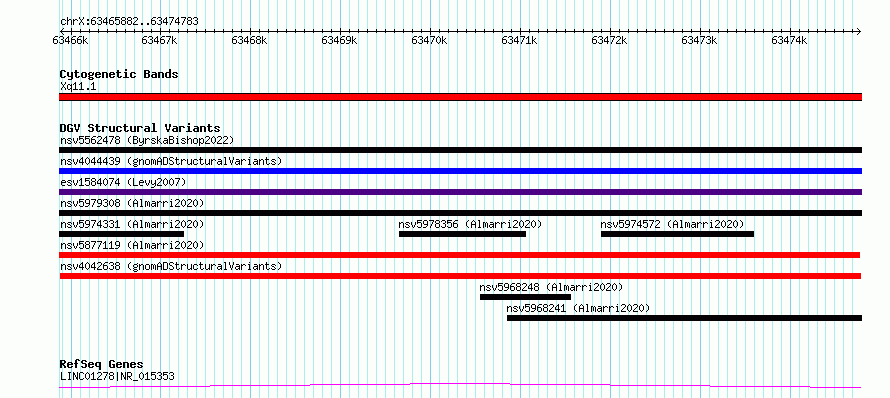Click the 63469k ruler tick label
The height and width of the screenshot is (398, 890).
(340, 40)
